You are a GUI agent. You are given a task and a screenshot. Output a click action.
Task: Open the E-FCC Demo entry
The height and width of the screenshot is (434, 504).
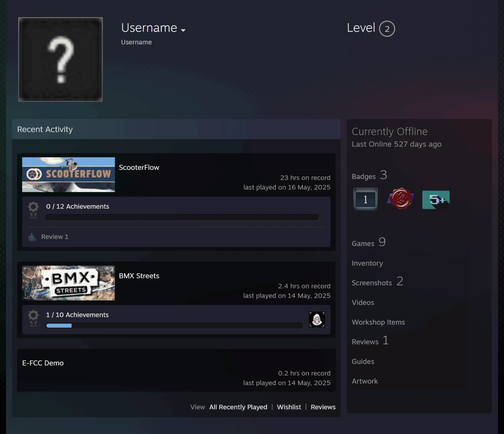[x=43, y=363]
